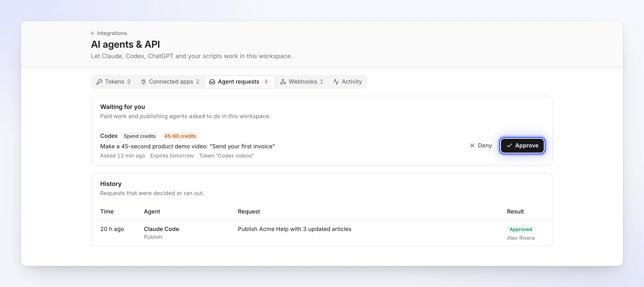Viewport: 644px width, 287px height.
Task: Click 'Asked 12 min ago' text
Action: [x=122, y=156]
